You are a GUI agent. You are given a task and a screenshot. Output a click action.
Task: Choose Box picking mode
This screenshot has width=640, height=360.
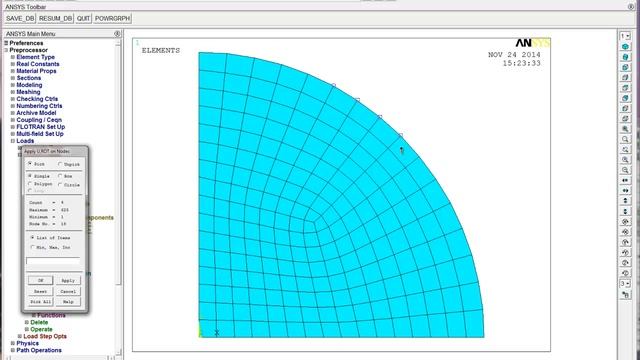click(x=60, y=176)
